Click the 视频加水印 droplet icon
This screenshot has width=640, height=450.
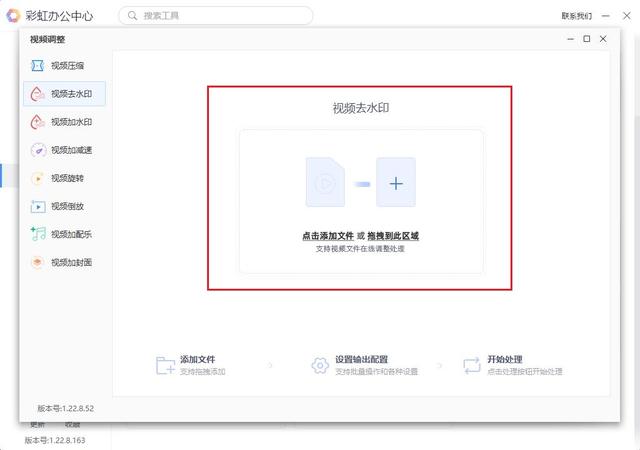(x=37, y=122)
